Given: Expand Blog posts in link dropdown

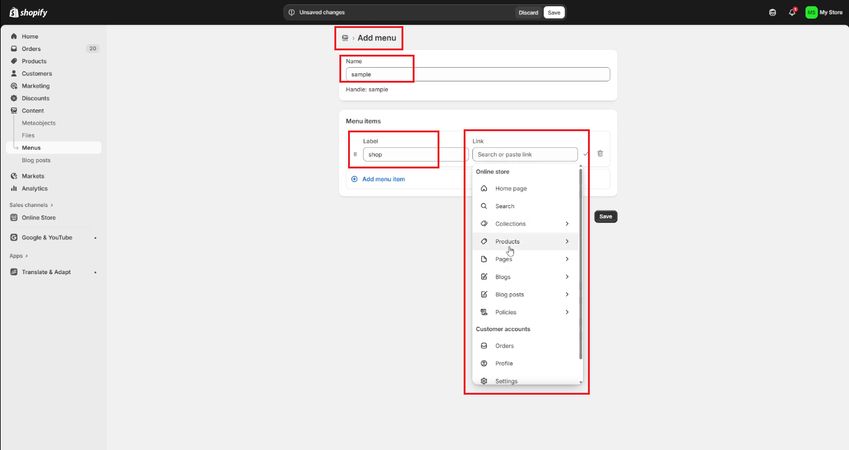Looking at the screenshot, I should [x=525, y=295].
